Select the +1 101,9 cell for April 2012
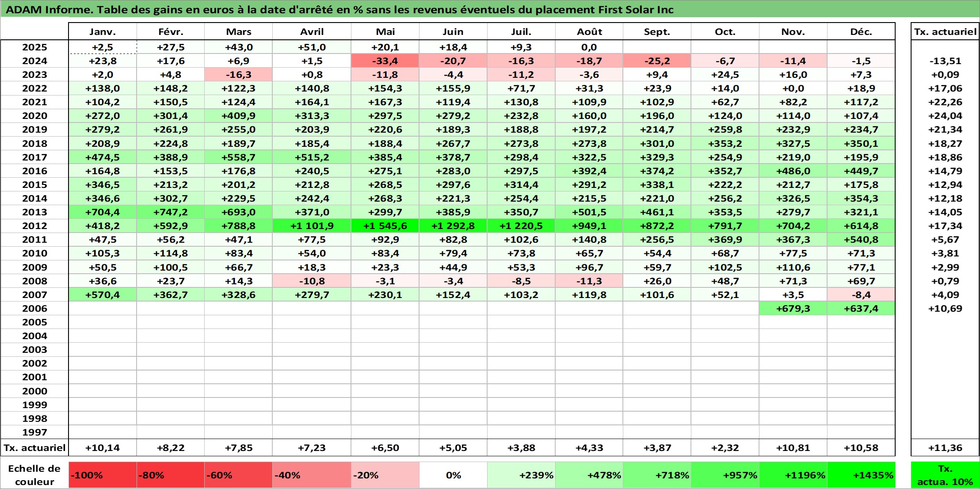980x489 pixels. tap(312, 226)
